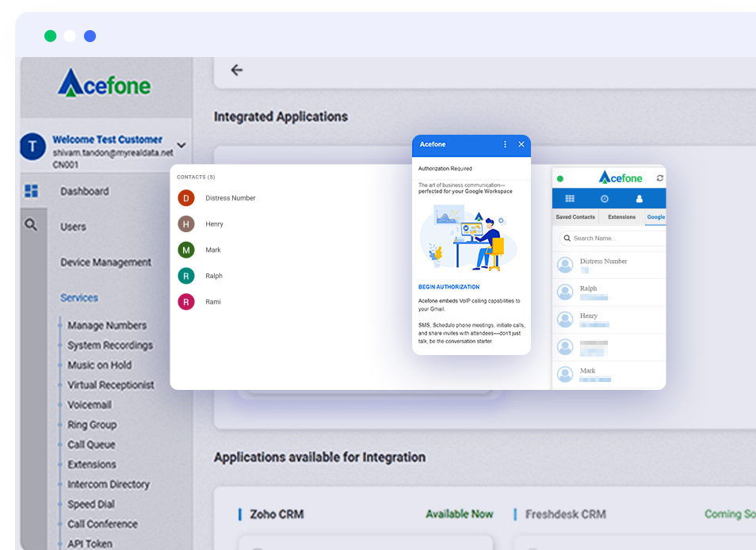
Task: Click the Search Name input field
Action: 613,238
